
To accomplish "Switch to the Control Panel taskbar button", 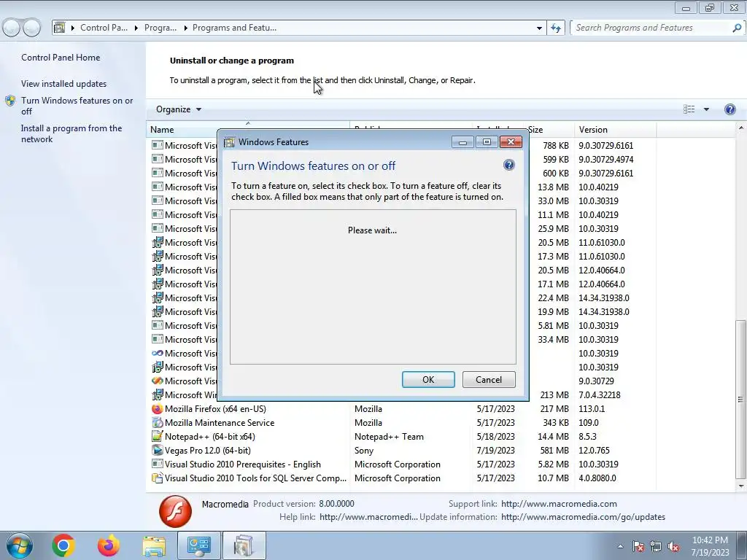I will coord(198,545).
